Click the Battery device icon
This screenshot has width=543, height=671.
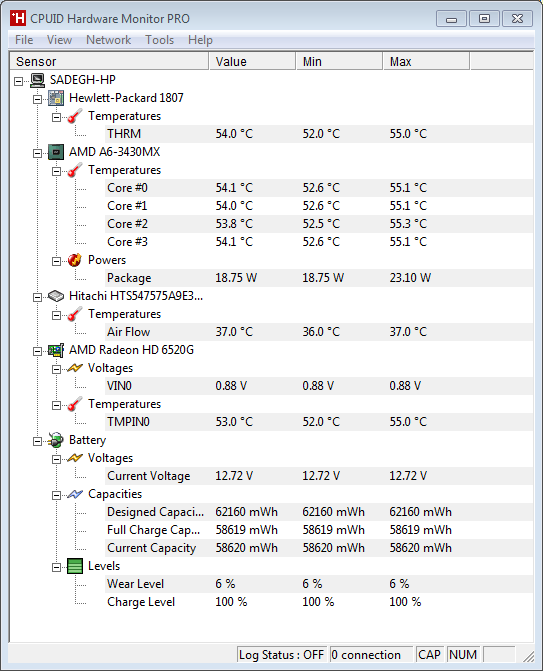56,440
